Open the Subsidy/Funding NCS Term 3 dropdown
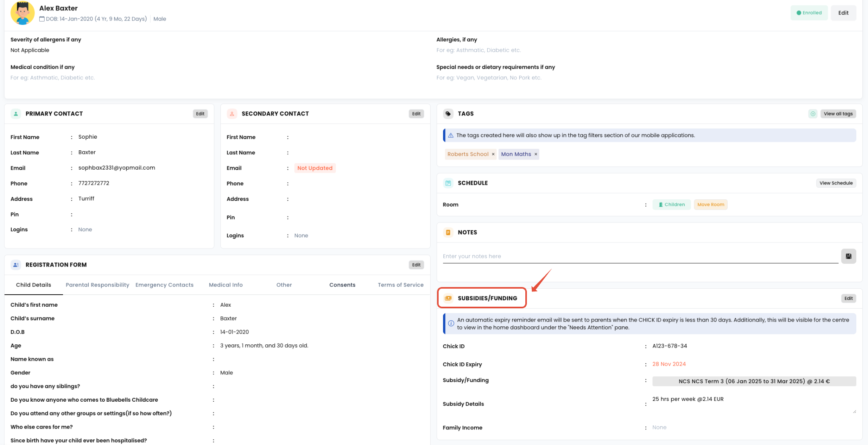 754,381
